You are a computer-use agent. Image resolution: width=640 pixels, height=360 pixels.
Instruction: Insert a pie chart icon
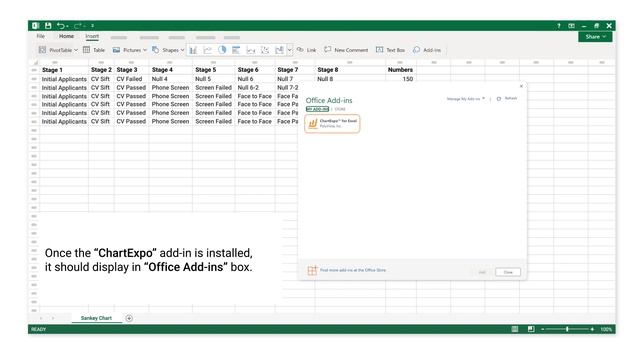click(x=222, y=50)
